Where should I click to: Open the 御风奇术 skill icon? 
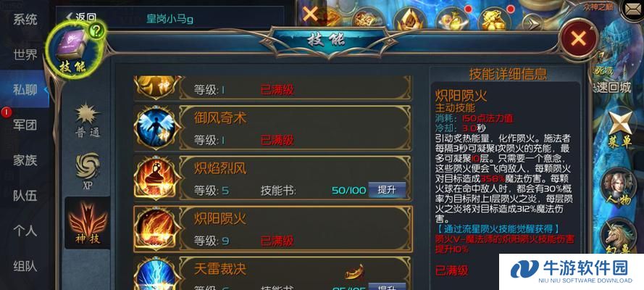[155, 128]
